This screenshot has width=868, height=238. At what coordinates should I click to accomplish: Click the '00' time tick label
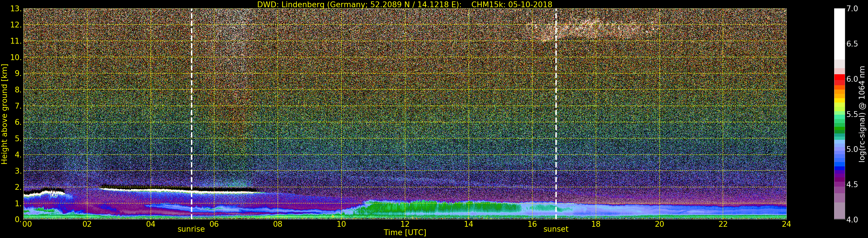(x=27, y=224)
